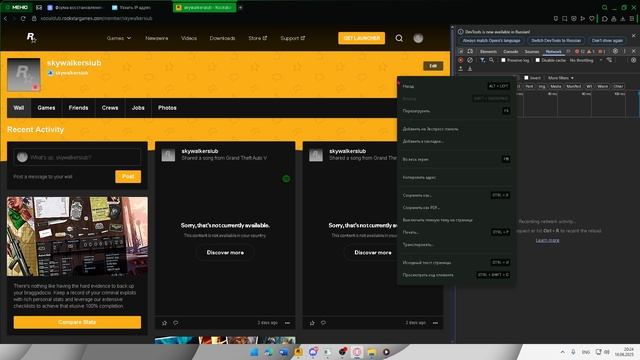
Task: Toggle the Img request type filter
Action: coord(542,86)
